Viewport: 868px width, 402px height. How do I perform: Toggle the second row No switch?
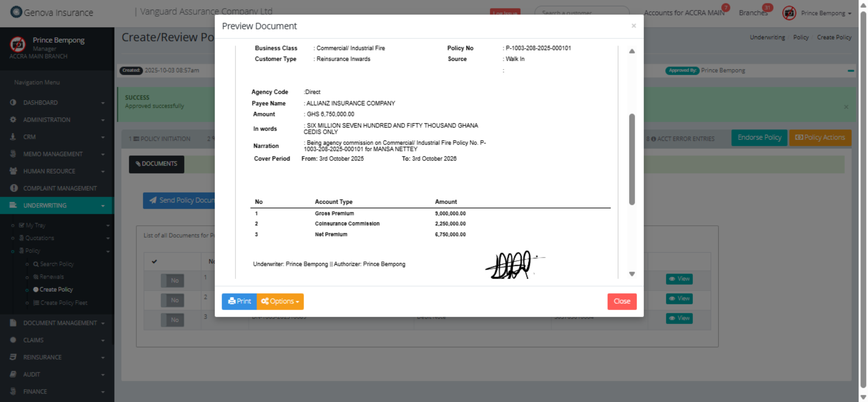click(x=172, y=300)
